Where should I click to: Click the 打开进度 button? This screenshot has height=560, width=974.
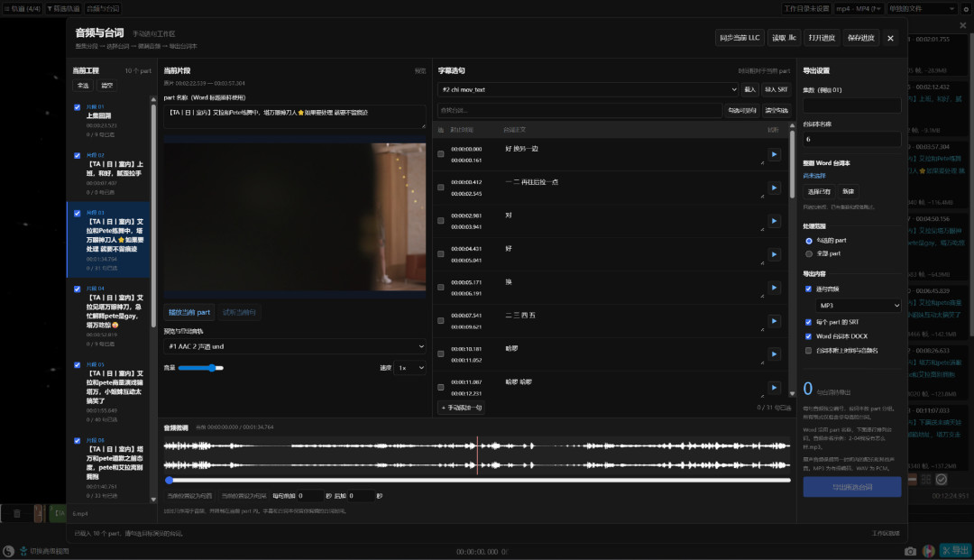click(x=822, y=38)
